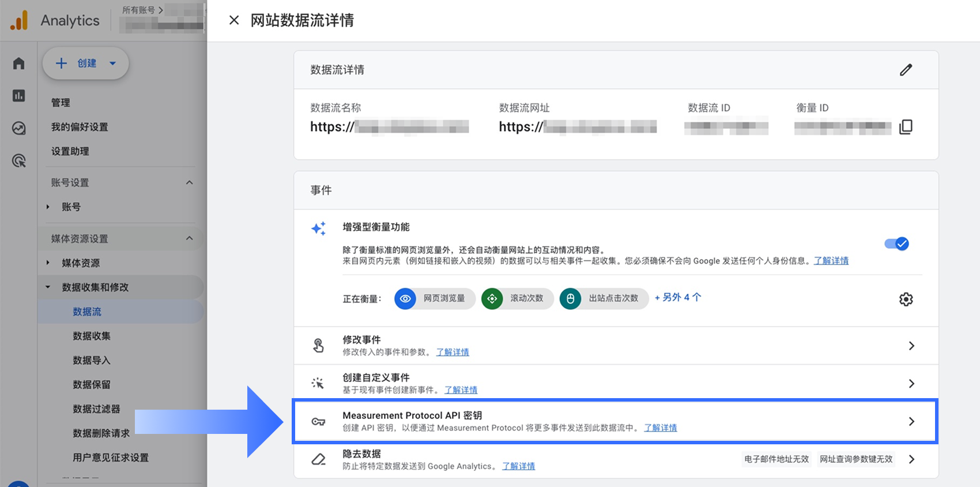Open the 修改事件 row chevron
Screen dimensions: 980x487
(911, 346)
